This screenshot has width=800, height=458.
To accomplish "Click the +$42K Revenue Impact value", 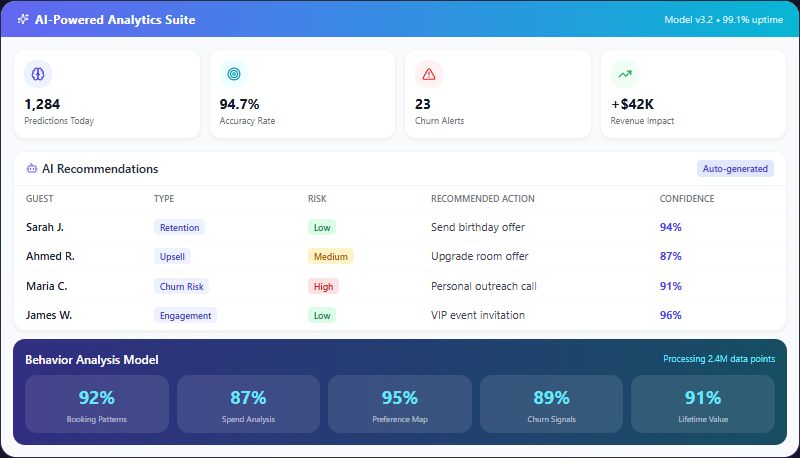I will (632, 105).
